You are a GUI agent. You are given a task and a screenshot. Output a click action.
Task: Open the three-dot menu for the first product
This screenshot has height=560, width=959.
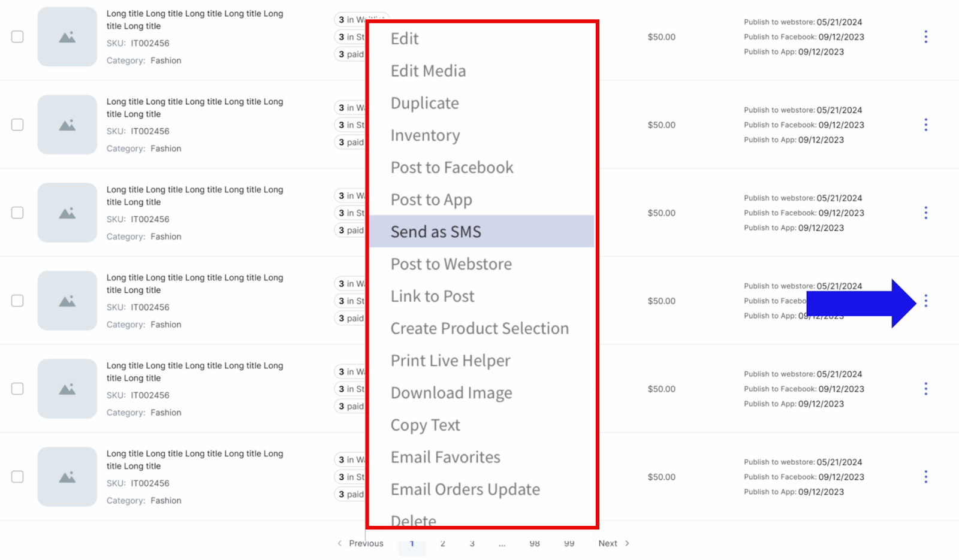point(925,37)
